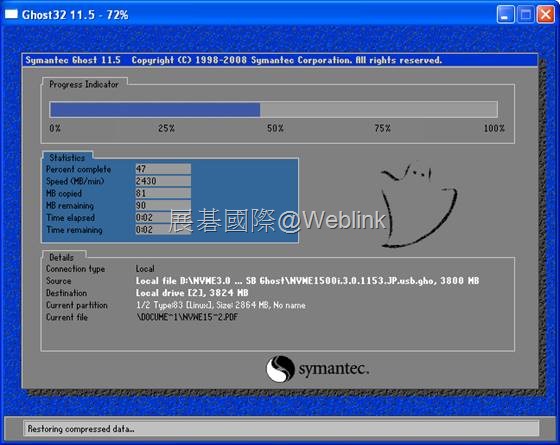560x445 pixels.
Task: Click the restore progress bar
Action: point(274,110)
